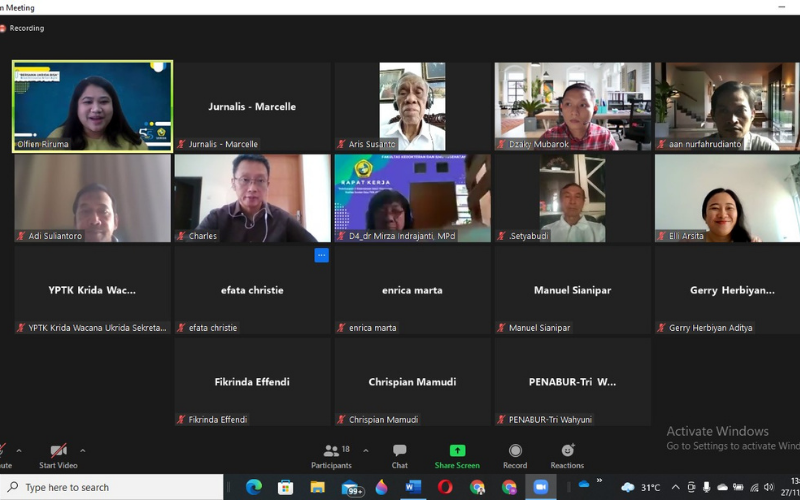Click the muted mic icon beside Chrispian Mamudi name
This screenshot has height=500, width=800.
(341, 420)
